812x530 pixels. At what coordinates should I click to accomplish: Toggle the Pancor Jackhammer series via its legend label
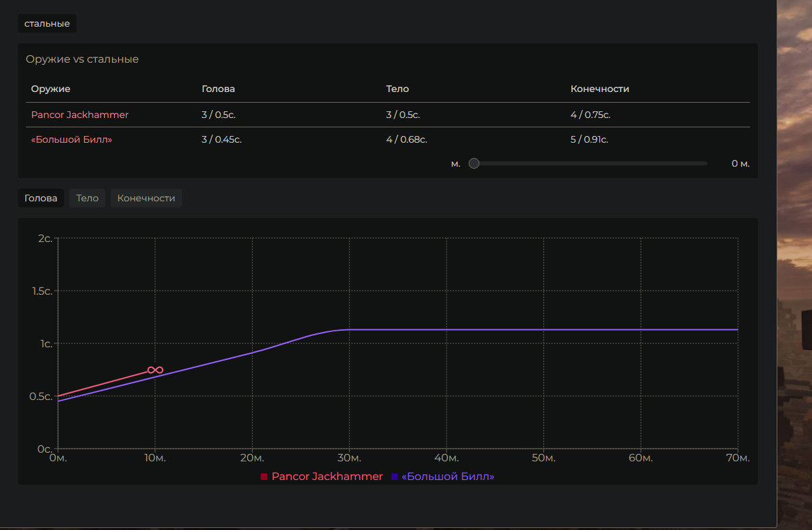[x=327, y=477]
